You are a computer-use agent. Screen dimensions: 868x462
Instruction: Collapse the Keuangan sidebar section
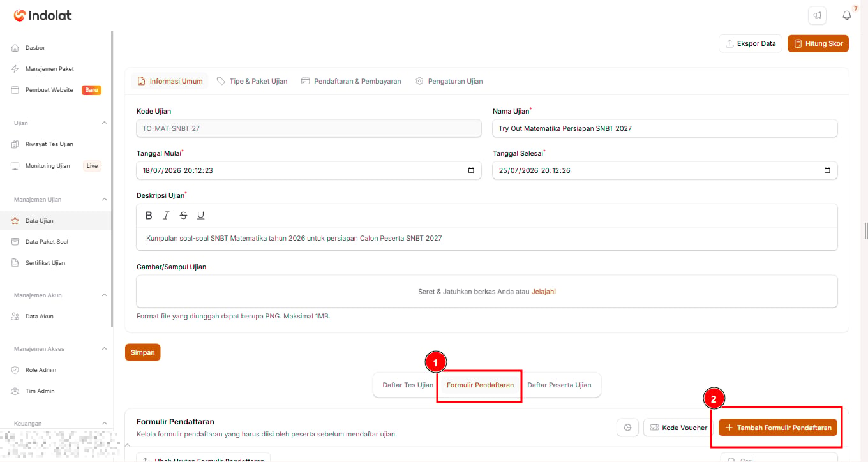(105, 423)
